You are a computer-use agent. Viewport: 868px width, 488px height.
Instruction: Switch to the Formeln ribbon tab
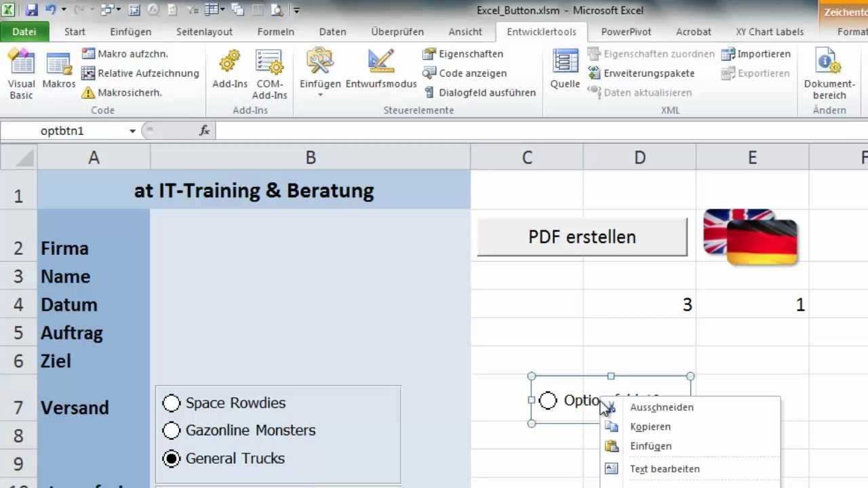coord(275,32)
